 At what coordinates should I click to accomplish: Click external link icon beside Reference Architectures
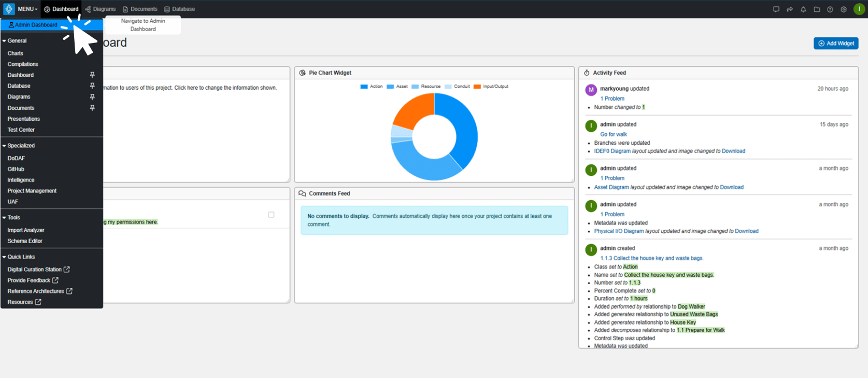[69, 291]
